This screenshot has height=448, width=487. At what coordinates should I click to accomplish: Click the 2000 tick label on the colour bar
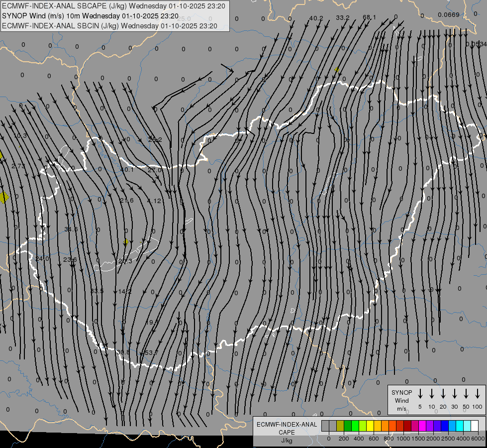[x=433, y=439]
